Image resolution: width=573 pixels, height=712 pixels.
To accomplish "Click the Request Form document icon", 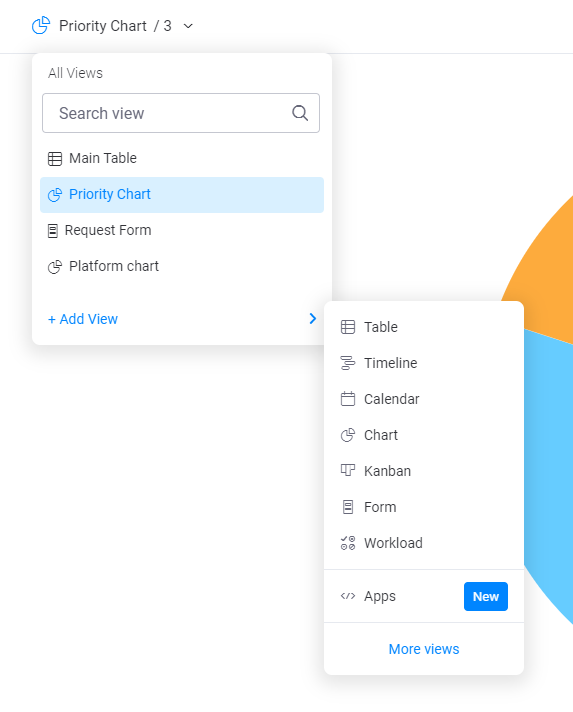I will coord(53,231).
